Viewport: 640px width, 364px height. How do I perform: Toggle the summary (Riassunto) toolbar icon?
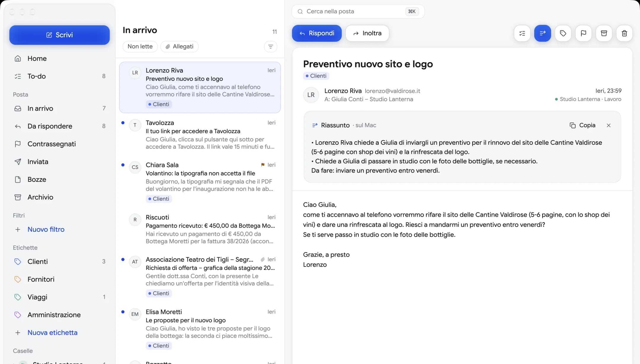(543, 33)
